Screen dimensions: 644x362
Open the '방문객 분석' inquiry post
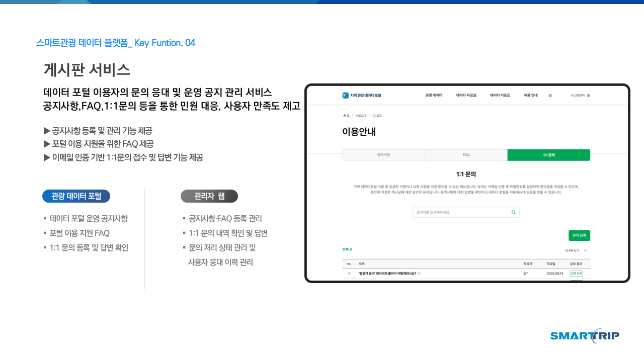pyautogui.click(x=387, y=274)
